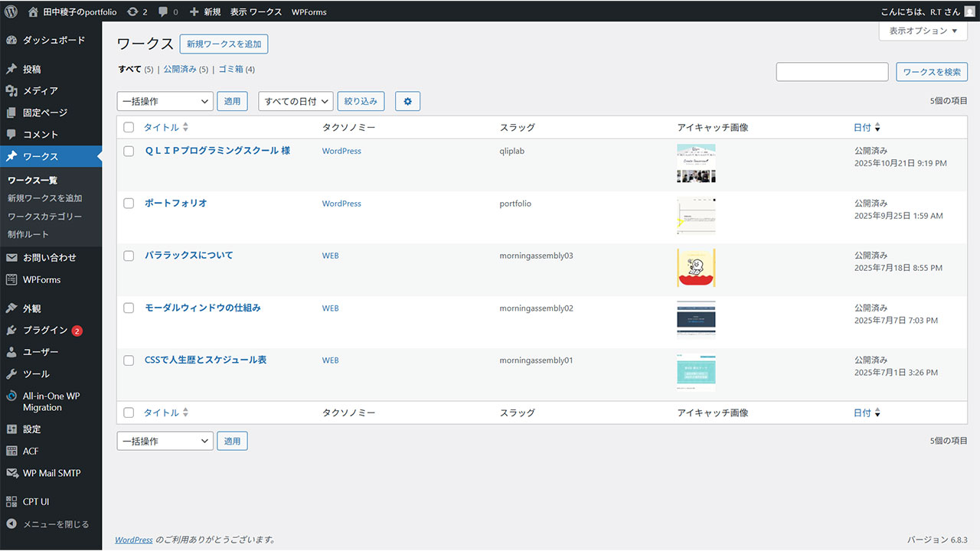This screenshot has height=551, width=980.
Task: Expand the すべての日付 date filter dropdown
Action: [x=296, y=101]
